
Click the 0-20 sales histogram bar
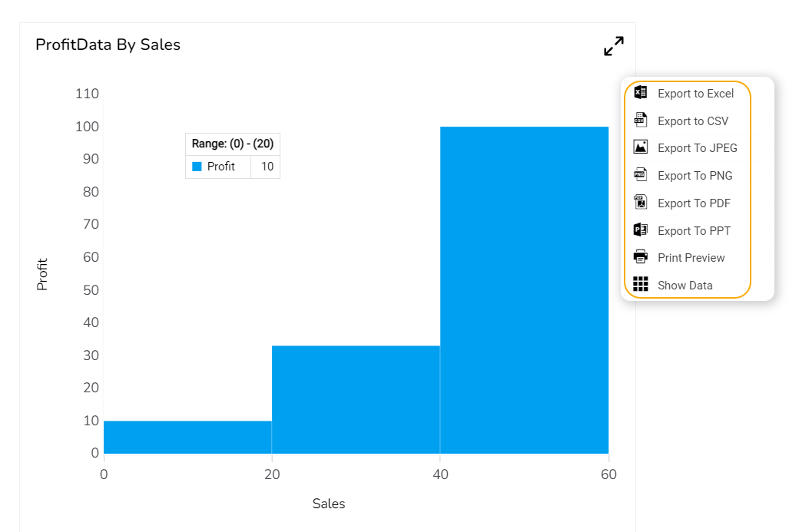187,437
